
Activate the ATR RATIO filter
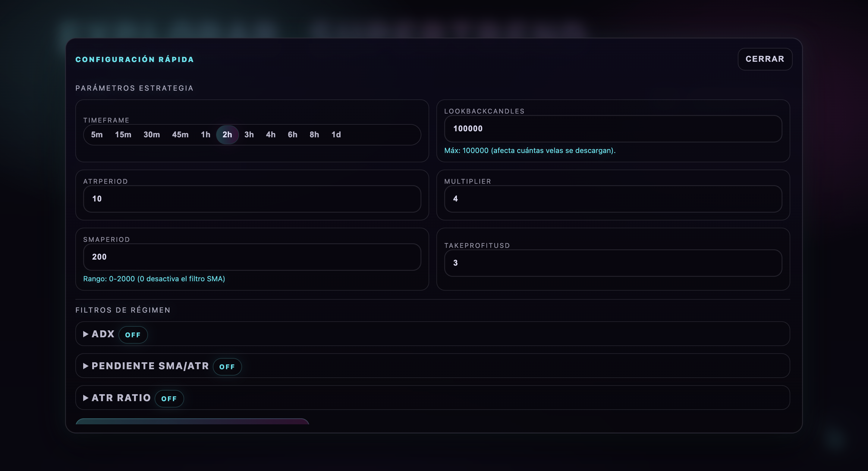coord(169,399)
